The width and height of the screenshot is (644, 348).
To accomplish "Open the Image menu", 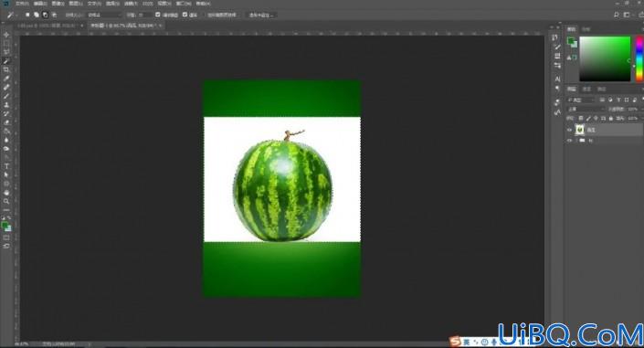I will pyautogui.click(x=58, y=4).
